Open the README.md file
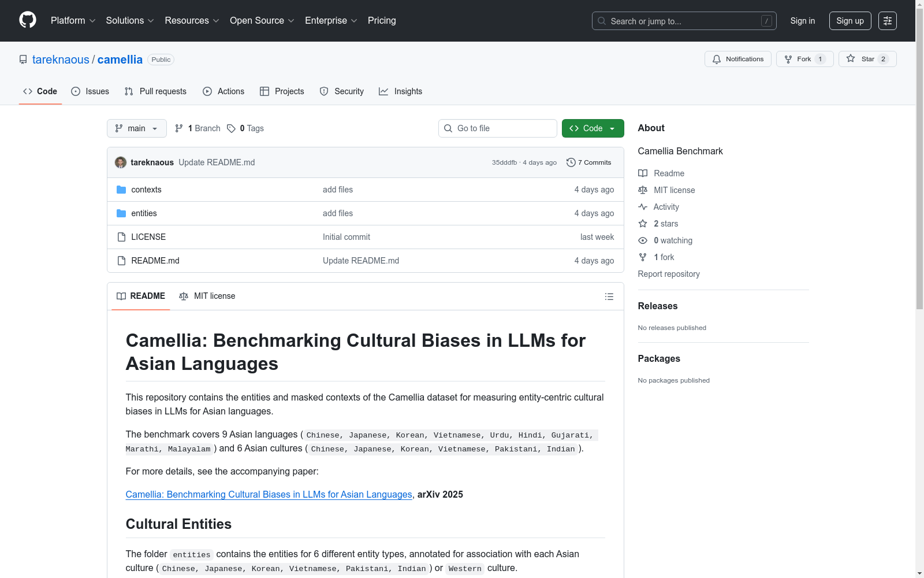The width and height of the screenshot is (924, 578). (155, 261)
